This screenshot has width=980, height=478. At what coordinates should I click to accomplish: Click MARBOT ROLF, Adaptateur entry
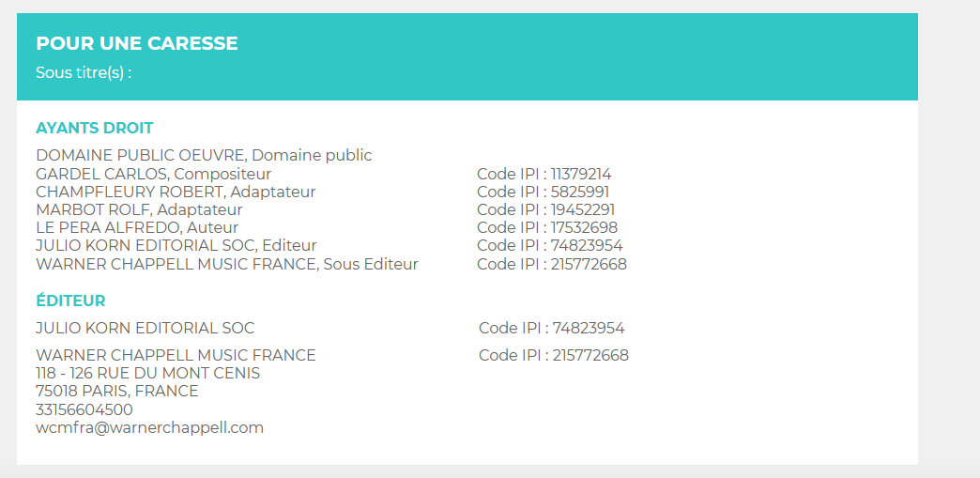[139, 209]
